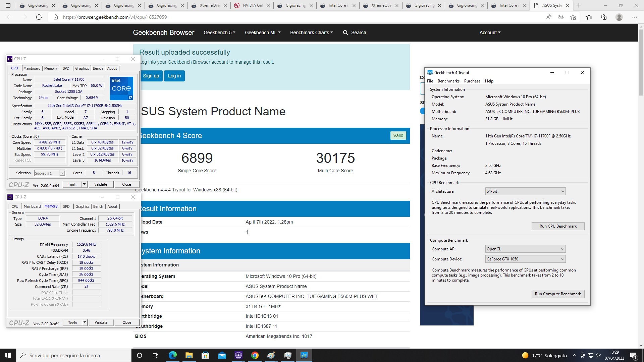Screen dimensions: 644x362
Task: Switch to Graphics tab in lower CPU-Z
Action: click(82, 206)
